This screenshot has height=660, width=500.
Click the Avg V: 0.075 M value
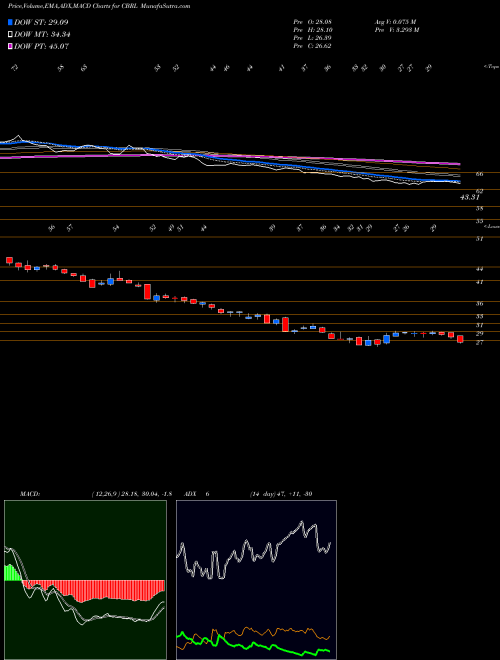click(395, 22)
